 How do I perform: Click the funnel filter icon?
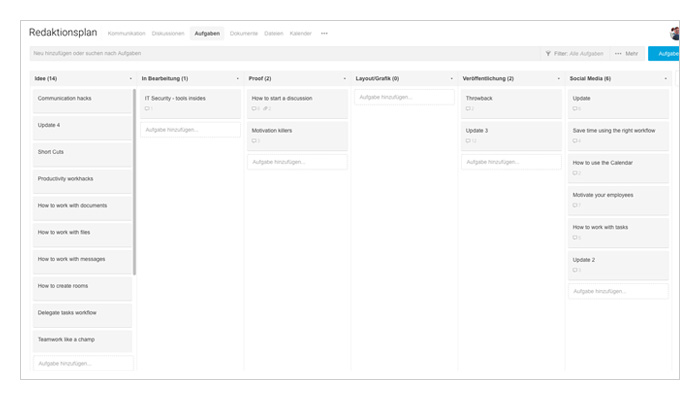(548, 54)
